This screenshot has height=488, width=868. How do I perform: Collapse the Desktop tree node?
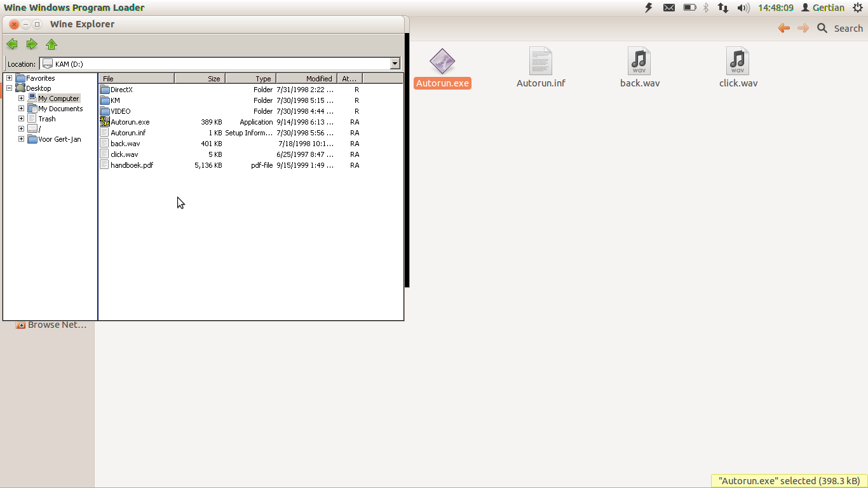click(x=9, y=88)
